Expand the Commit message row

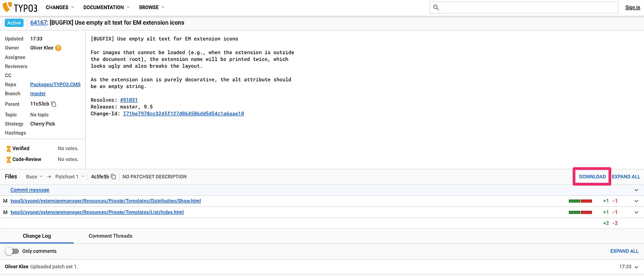click(x=636, y=190)
